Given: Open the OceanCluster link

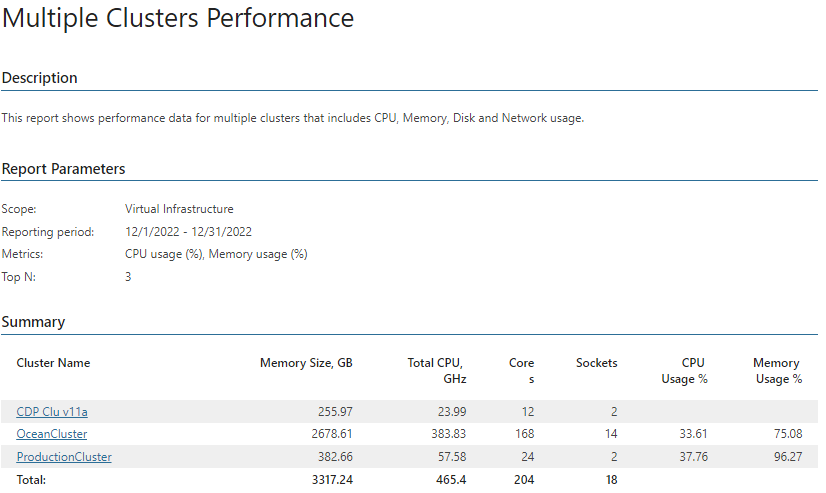Looking at the screenshot, I should (52, 433).
